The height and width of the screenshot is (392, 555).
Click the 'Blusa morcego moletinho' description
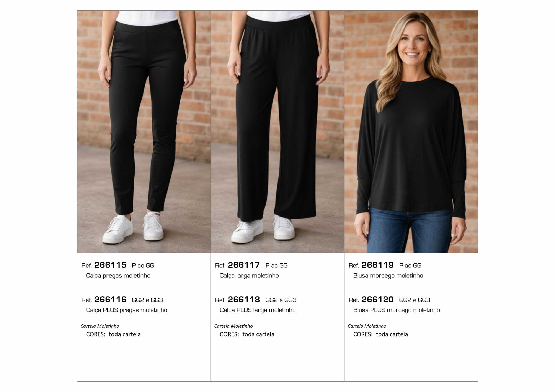pos(388,275)
